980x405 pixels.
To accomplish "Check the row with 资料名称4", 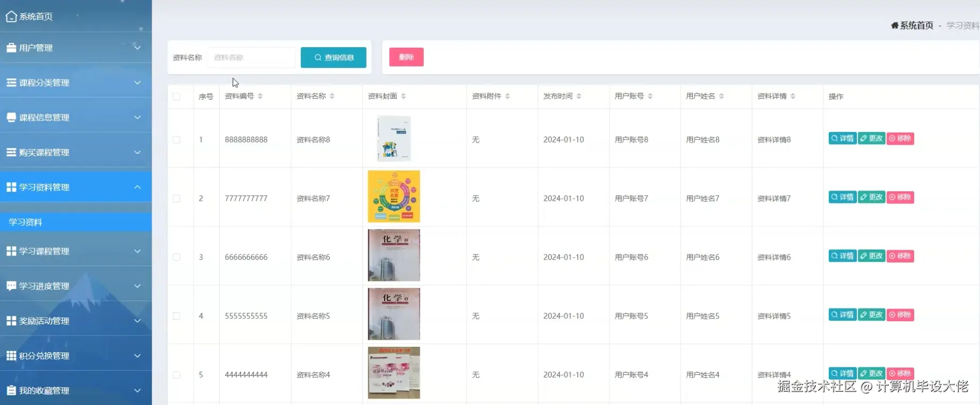I will (x=177, y=375).
